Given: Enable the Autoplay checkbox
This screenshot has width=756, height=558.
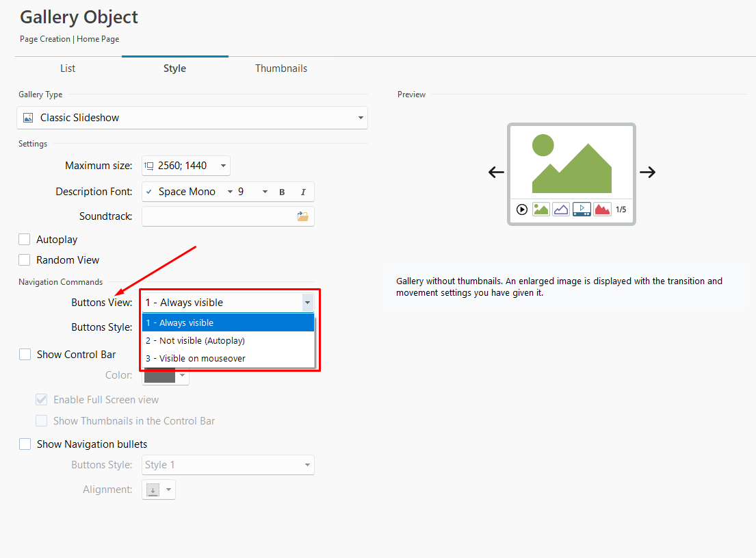Looking at the screenshot, I should (25, 240).
